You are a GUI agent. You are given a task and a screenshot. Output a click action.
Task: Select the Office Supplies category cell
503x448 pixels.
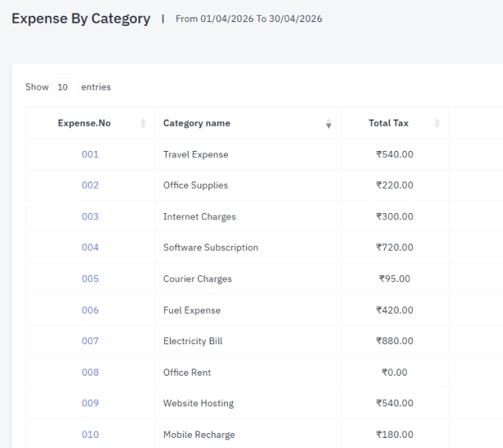click(x=248, y=185)
